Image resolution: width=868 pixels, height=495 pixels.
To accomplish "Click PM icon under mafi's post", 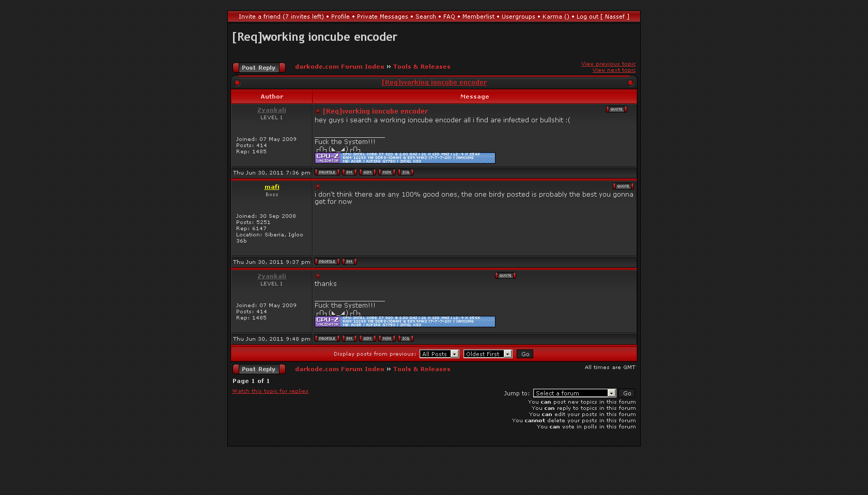I will coord(349,262).
